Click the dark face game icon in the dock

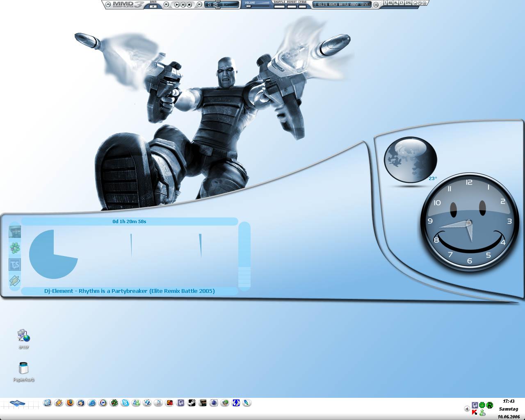pyautogui.click(x=203, y=403)
